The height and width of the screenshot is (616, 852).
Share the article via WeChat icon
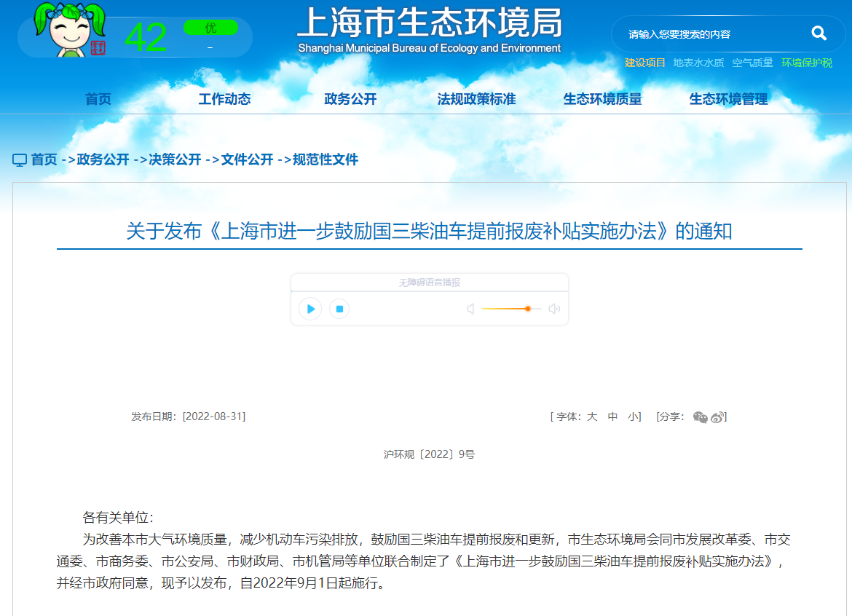[x=700, y=417]
